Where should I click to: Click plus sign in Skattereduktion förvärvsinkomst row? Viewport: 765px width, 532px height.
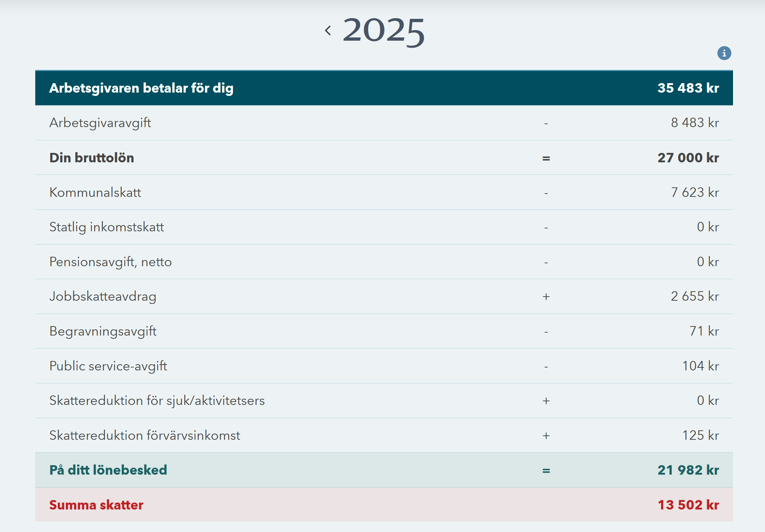tap(546, 436)
